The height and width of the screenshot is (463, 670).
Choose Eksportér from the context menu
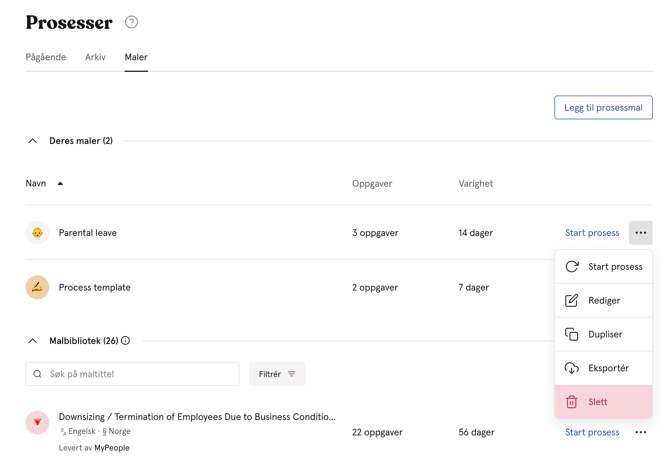[603, 368]
